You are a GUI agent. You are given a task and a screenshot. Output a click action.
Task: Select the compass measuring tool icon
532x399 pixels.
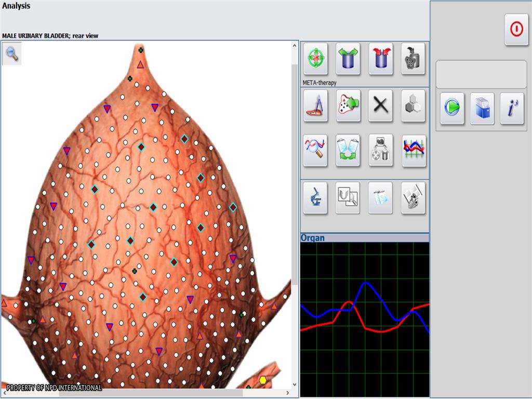click(x=315, y=105)
